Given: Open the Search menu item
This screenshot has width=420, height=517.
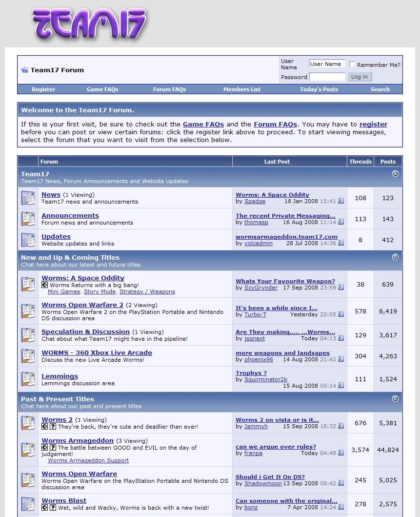Looking at the screenshot, I should 380,89.
